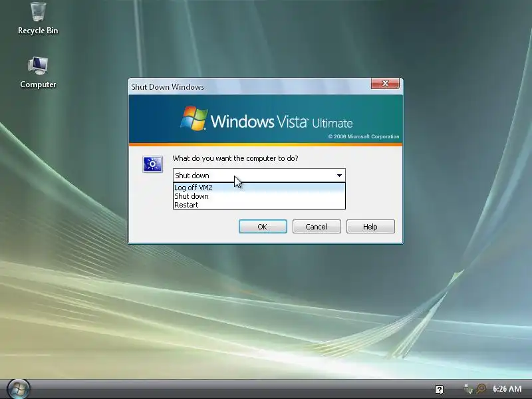Choose Log off VM2 from the list
This screenshot has width=532, height=399.
pyautogui.click(x=259, y=188)
